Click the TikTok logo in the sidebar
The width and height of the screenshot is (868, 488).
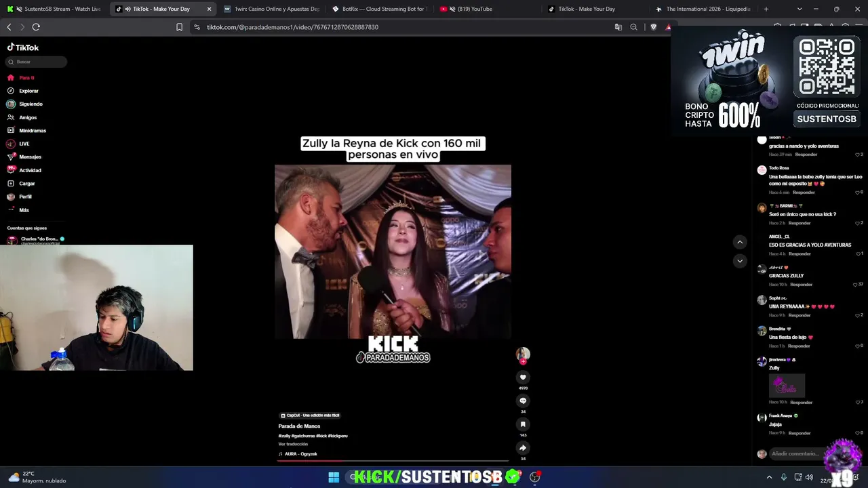pos(23,47)
